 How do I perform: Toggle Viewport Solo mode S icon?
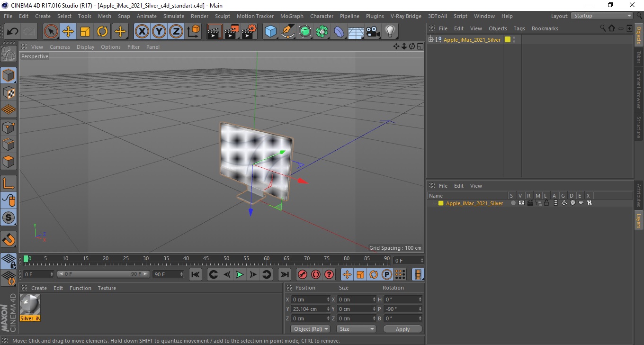point(9,218)
